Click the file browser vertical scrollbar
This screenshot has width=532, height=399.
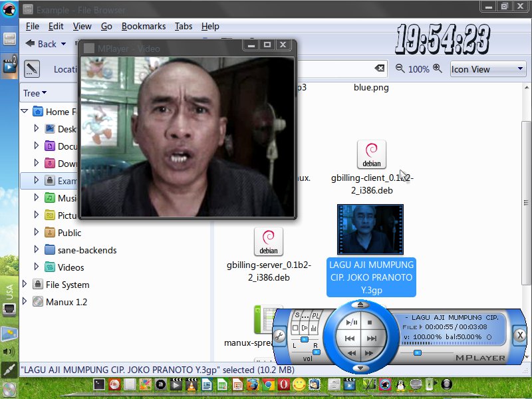[x=526, y=203]
